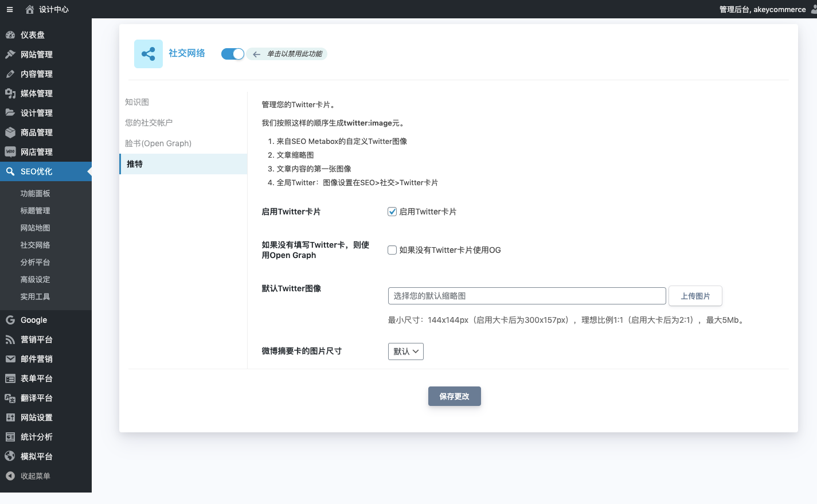The height and width of the screenshot is (504, 817).
Task: Click the stats icon for 统计分析
Action: [x=10, y=437]
